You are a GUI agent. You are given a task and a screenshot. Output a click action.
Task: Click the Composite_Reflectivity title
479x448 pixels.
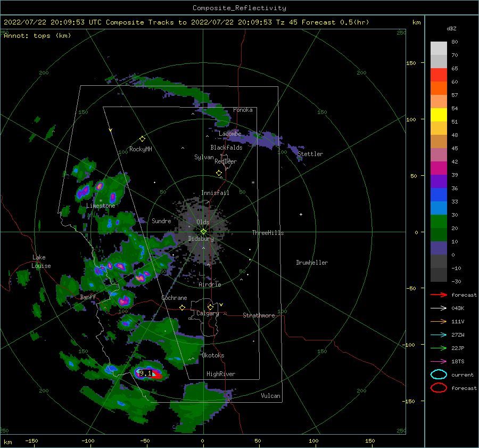pos(239,8)
